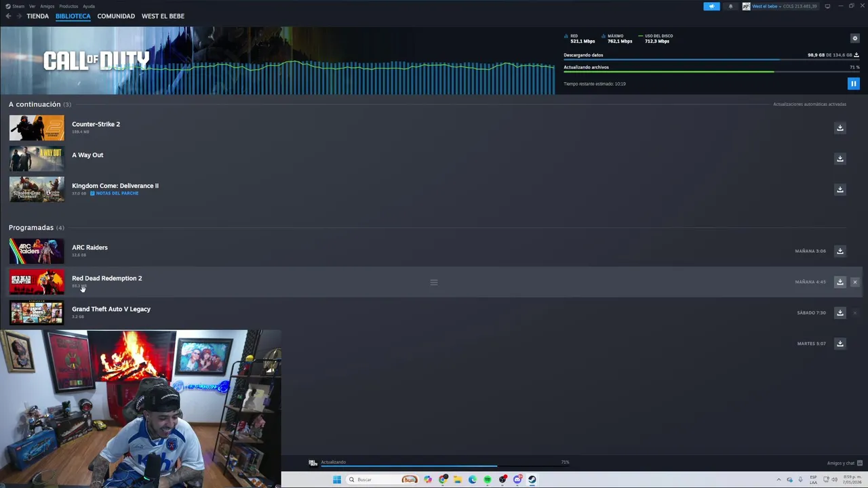This screenshot has height=488, width=868.
Task: Open the account profile avatar
Action: 746,6
